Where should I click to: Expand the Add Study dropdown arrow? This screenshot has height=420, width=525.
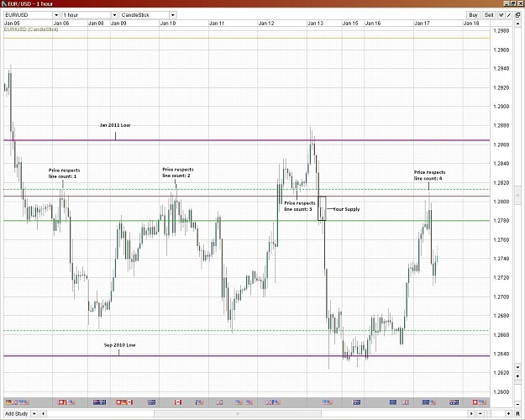click(34, 414)
